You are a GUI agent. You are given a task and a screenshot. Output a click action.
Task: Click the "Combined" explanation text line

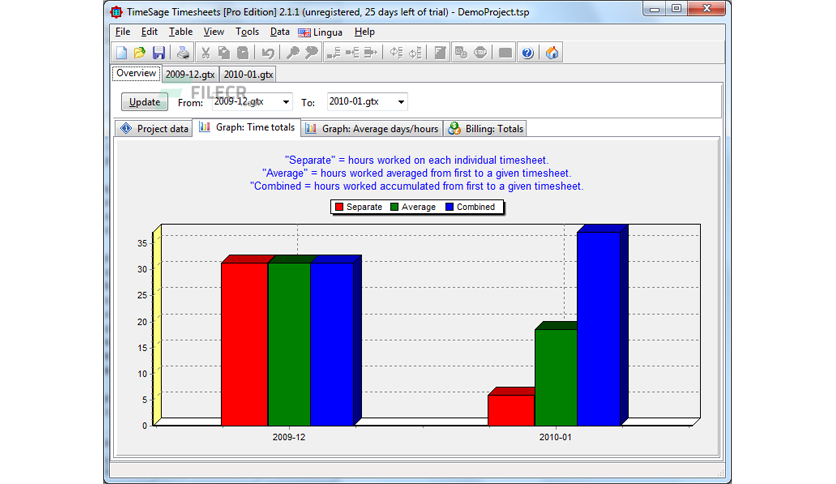[416, 186]
